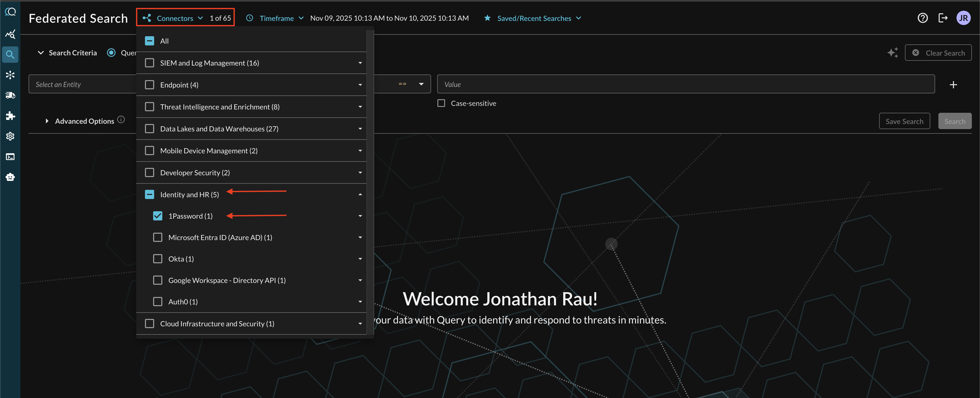This screenshot has width=980, height=398.
Task: Click the help question mark icon
Action: pos(922,18)
